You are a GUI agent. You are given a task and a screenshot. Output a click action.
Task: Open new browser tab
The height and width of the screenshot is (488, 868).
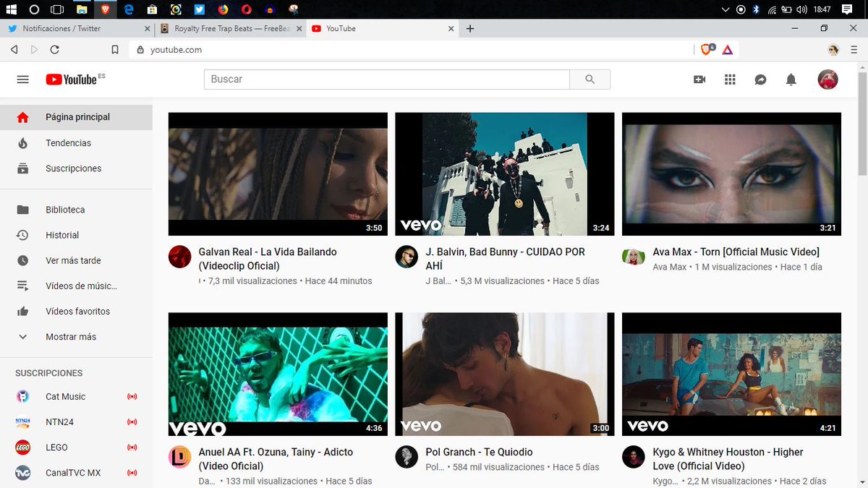470,29
